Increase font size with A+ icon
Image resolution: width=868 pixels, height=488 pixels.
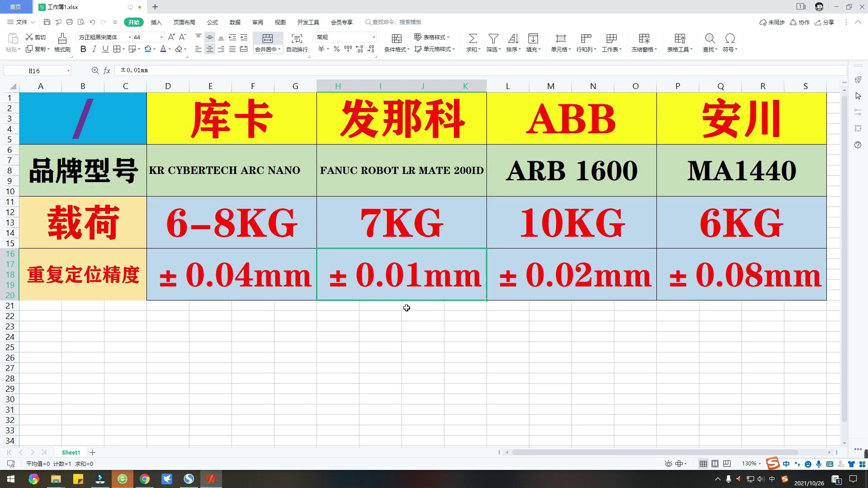171,37
